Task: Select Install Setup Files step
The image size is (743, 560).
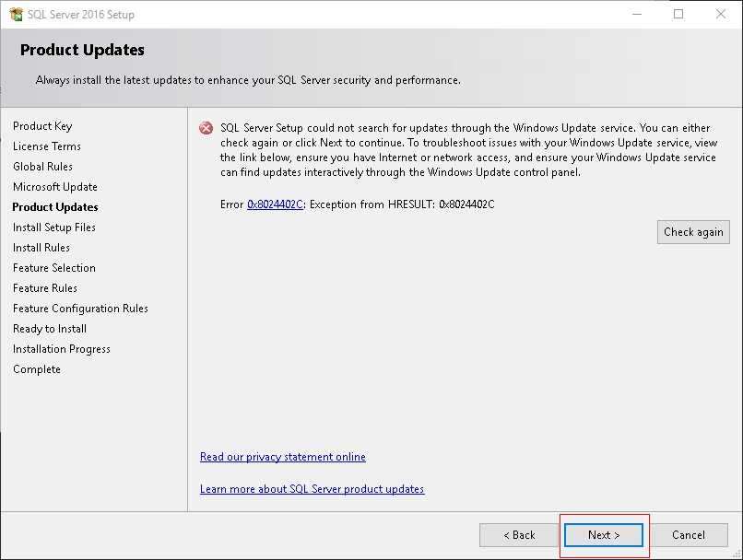Action: click(x=54, y=227)
